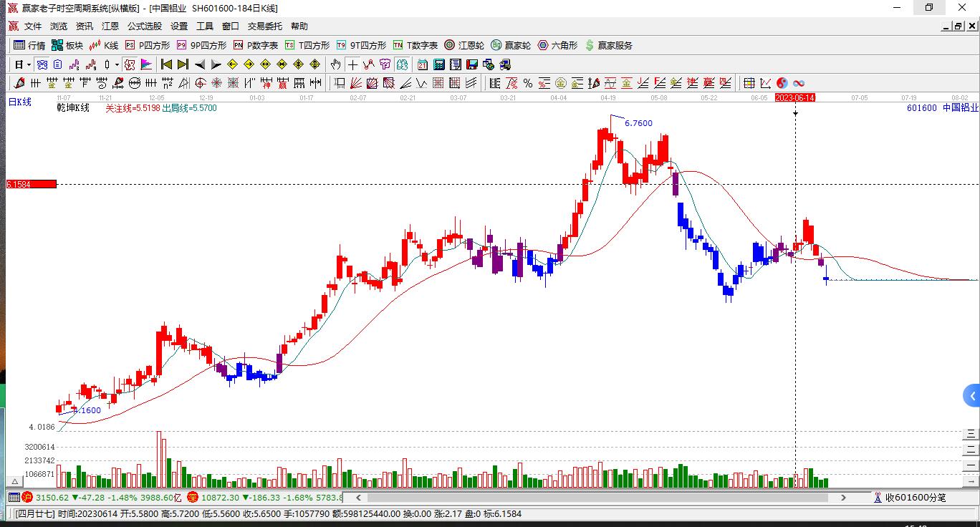980x527 pixels.
Task: Switch to K线 chart view
Action: (104, 45)
